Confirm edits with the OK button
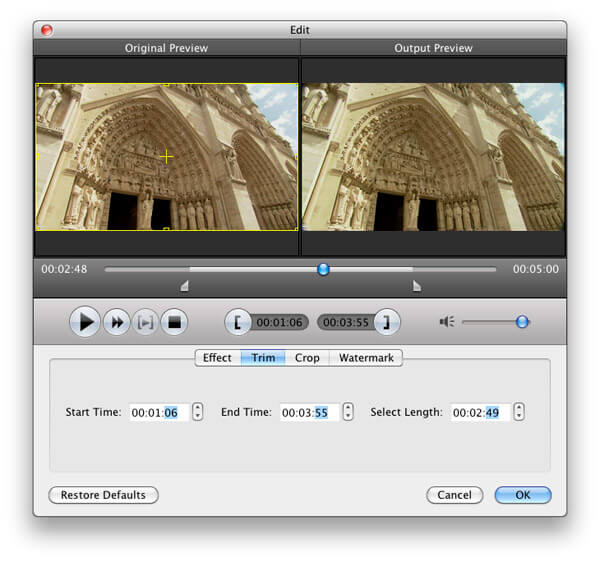The height and width of the screenshot is (562, 600). pos(523,495)
